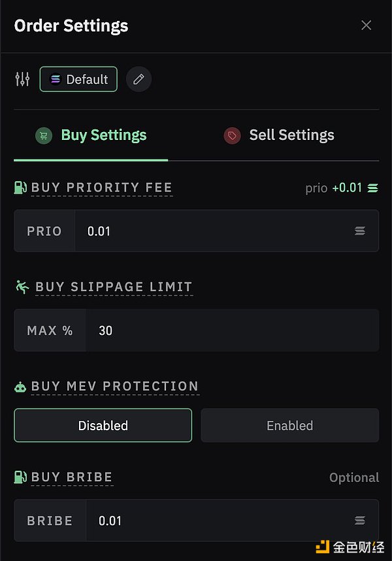392x561 pixels.
Task: Click the Buy Bribe label
Action: coord(72,477)
